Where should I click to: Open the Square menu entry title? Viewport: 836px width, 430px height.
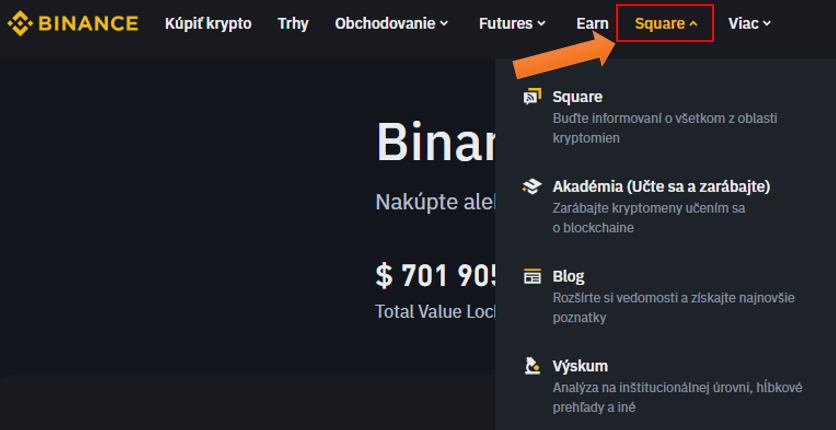(577, 97)
